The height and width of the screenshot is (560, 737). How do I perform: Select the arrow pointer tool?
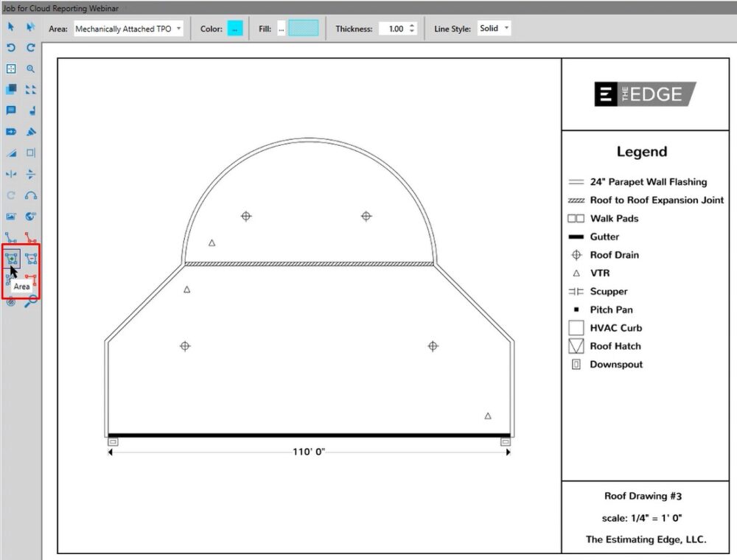click(x=11, y=27)
